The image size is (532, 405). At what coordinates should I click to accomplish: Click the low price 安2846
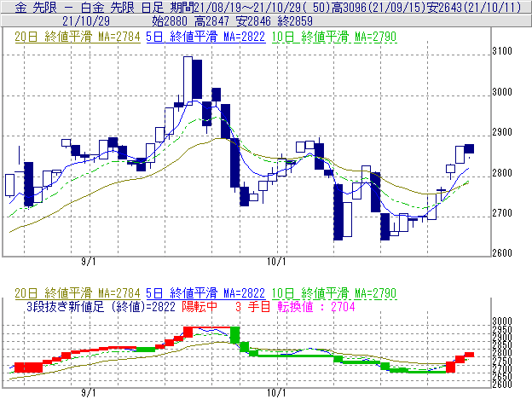click(x=253, y=21)
